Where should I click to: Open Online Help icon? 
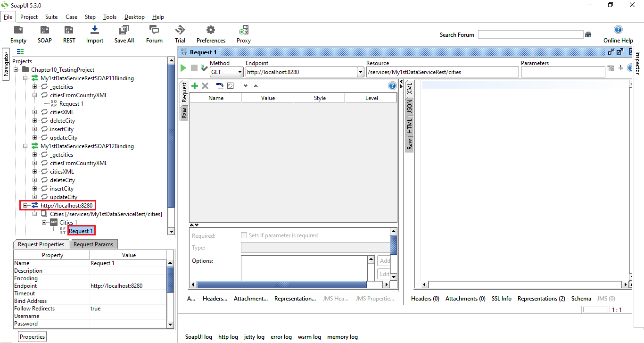pos(618,30)
